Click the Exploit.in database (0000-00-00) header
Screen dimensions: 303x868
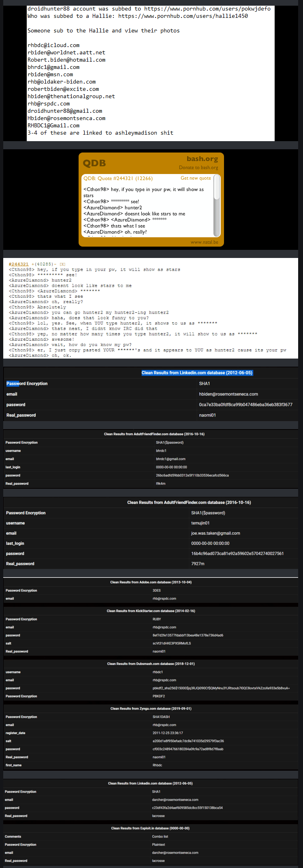point(150,828)
